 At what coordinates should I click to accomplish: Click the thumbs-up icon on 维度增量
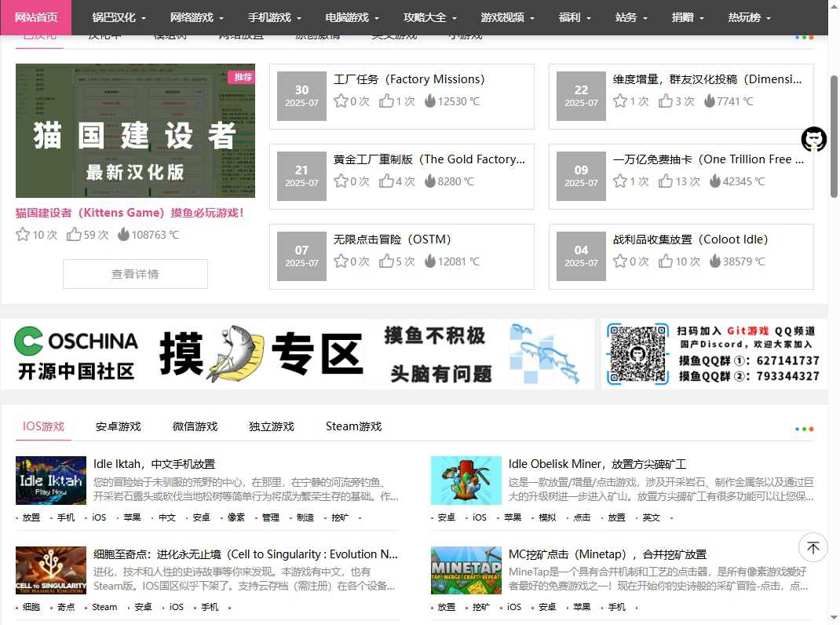666,101
